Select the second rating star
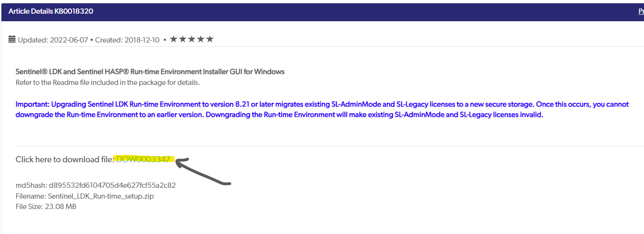 [183, 39]
